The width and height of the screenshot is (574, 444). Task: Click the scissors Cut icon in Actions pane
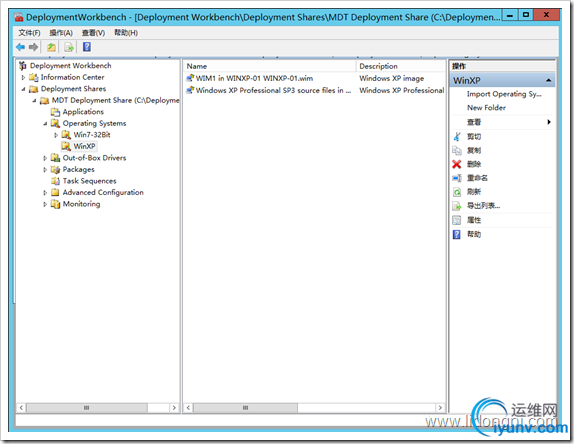click(x=457, y=137)
